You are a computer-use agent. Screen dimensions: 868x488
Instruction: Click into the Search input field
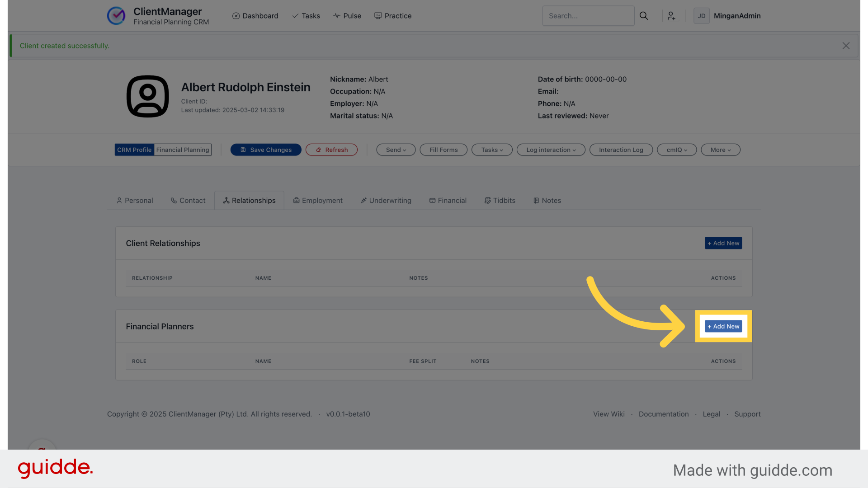(588, 16)
